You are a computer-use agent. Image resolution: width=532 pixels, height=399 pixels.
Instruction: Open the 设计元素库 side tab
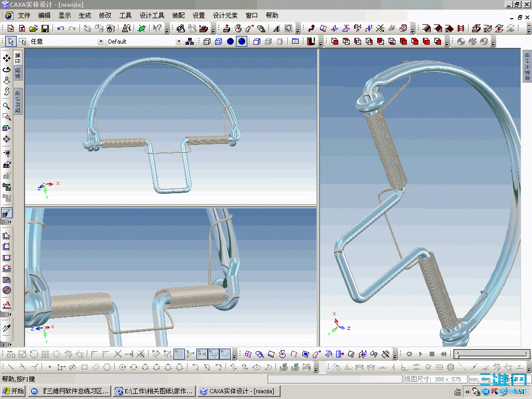527,66
